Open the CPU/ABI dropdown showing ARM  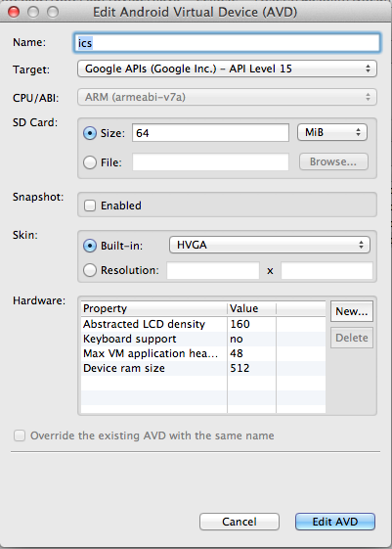(x=227, y=97)
